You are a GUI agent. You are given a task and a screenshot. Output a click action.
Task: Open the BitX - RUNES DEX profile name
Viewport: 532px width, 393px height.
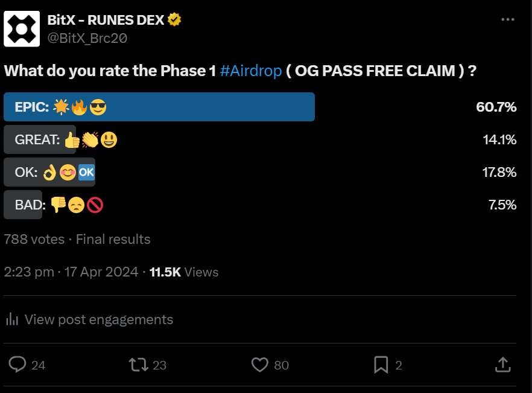pos(106,20)
